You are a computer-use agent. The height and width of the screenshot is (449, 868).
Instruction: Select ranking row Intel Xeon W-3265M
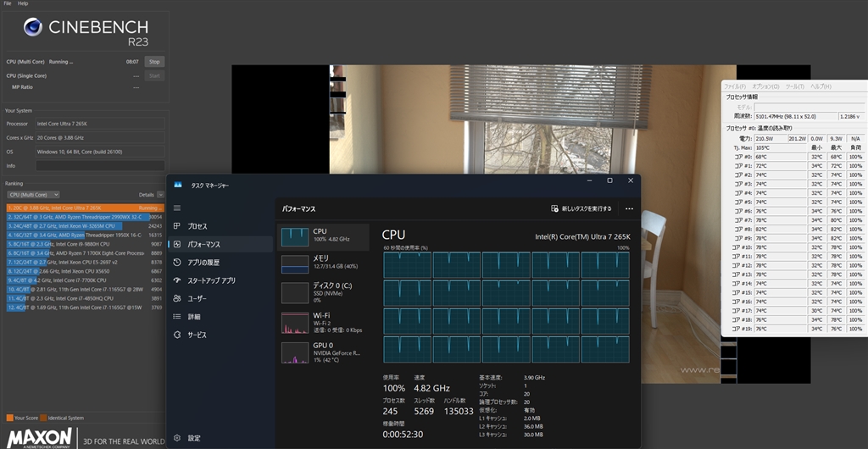tap(86, 225)
